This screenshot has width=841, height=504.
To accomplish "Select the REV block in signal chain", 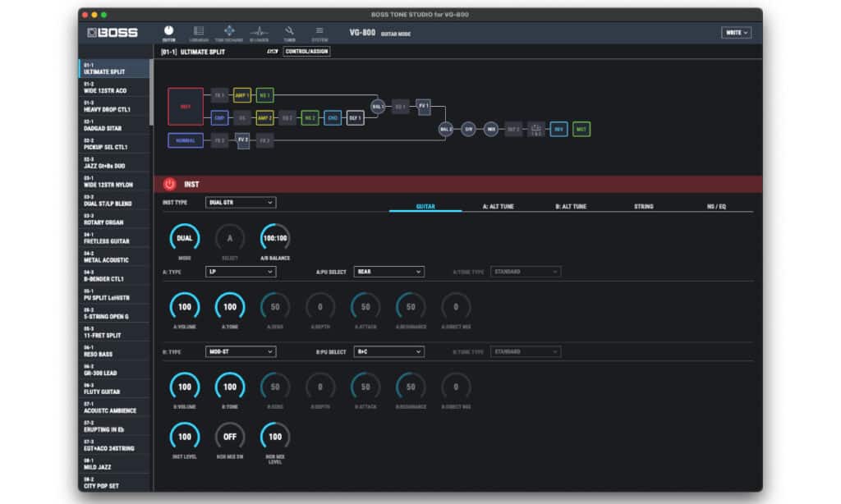I will pyautogui.click(x=558, y=129).
